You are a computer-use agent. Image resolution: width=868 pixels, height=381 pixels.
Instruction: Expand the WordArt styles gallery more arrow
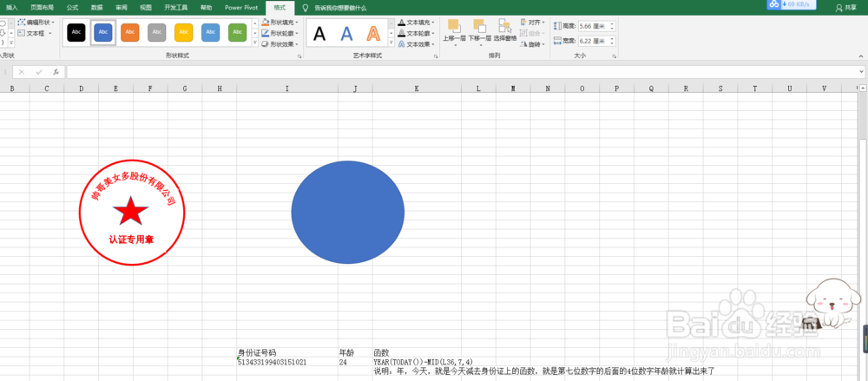click(x=391, y=43)
